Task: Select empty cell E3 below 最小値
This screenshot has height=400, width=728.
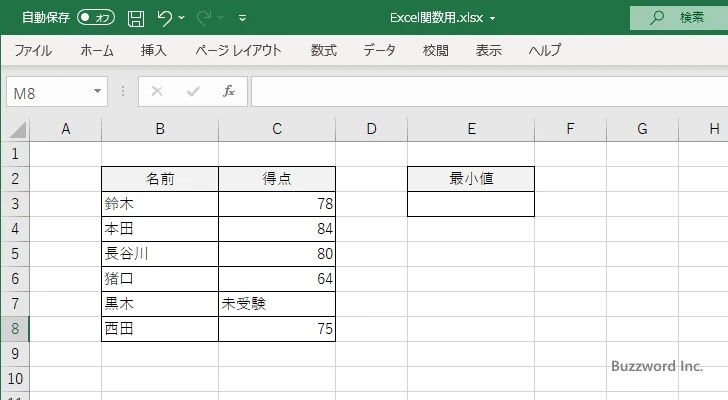Action: pos(471,204)
